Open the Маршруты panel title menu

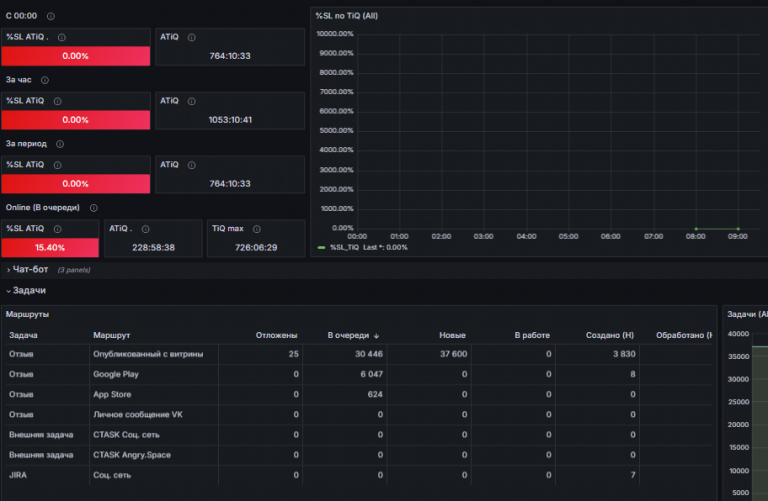click(x=27, y=314)
